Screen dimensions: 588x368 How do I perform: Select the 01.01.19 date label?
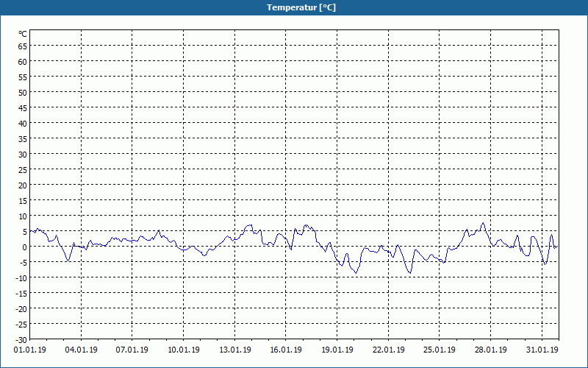tap(30, 350)
